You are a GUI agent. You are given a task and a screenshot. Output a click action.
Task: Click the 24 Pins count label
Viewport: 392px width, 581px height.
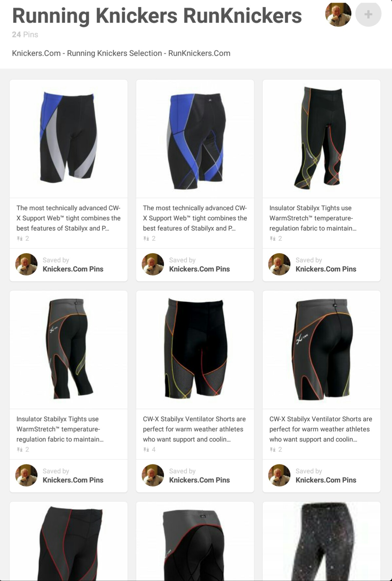click(x=25, y=34)
